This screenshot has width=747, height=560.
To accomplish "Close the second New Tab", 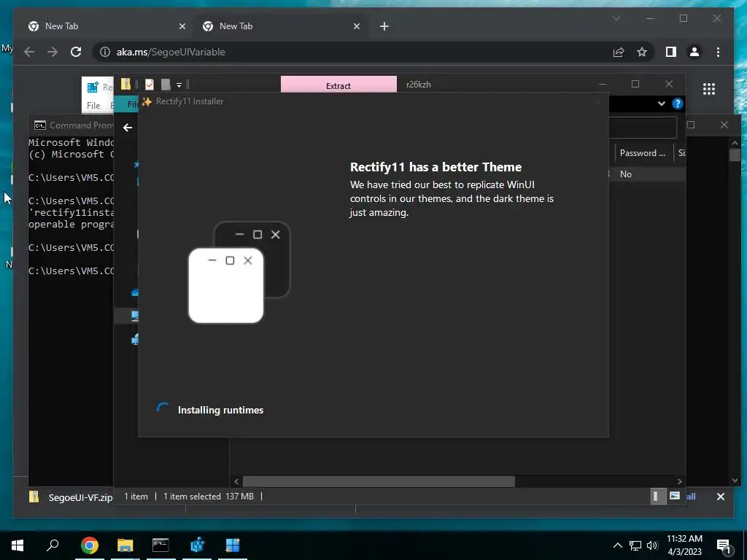I will click(x=356, y=26).
